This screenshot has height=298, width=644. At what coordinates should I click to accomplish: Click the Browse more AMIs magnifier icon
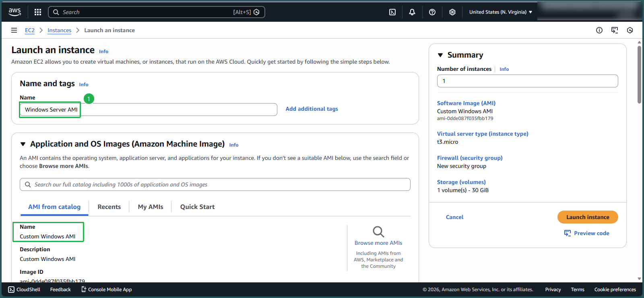(x=378, y=232)
